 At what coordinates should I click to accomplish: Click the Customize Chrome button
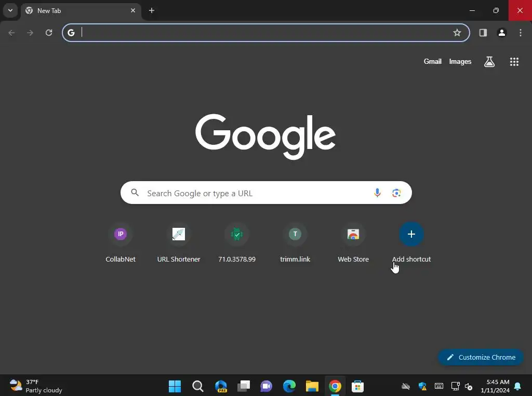(x=481, y=357)
